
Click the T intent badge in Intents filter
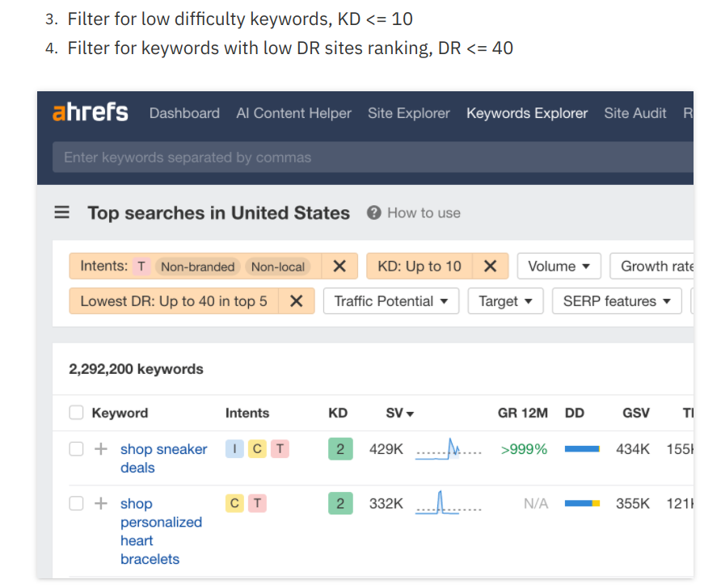tap(141, 267)
